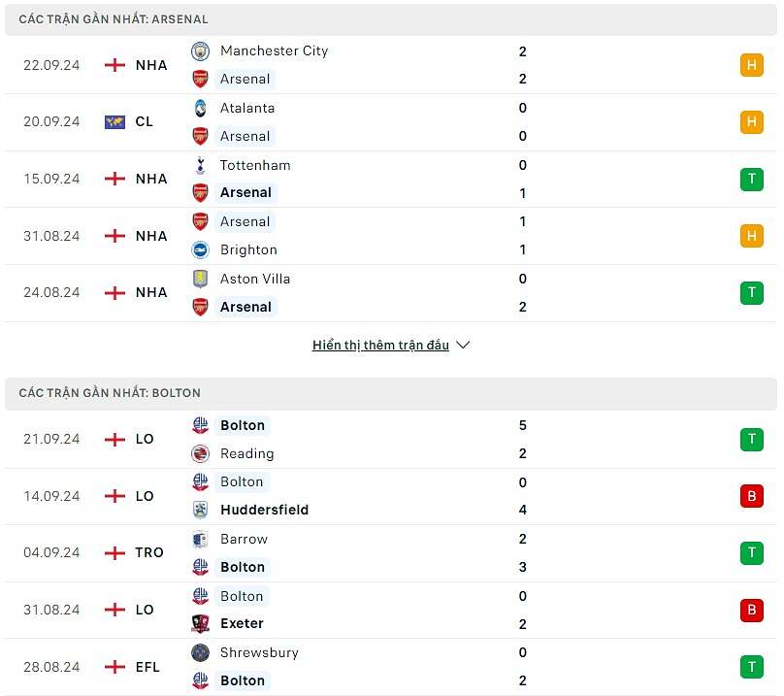Image resolution: width=784 pixels, height=696 pixels.
Task: Click the Exter club badge
Action: (x=200, y=623)
